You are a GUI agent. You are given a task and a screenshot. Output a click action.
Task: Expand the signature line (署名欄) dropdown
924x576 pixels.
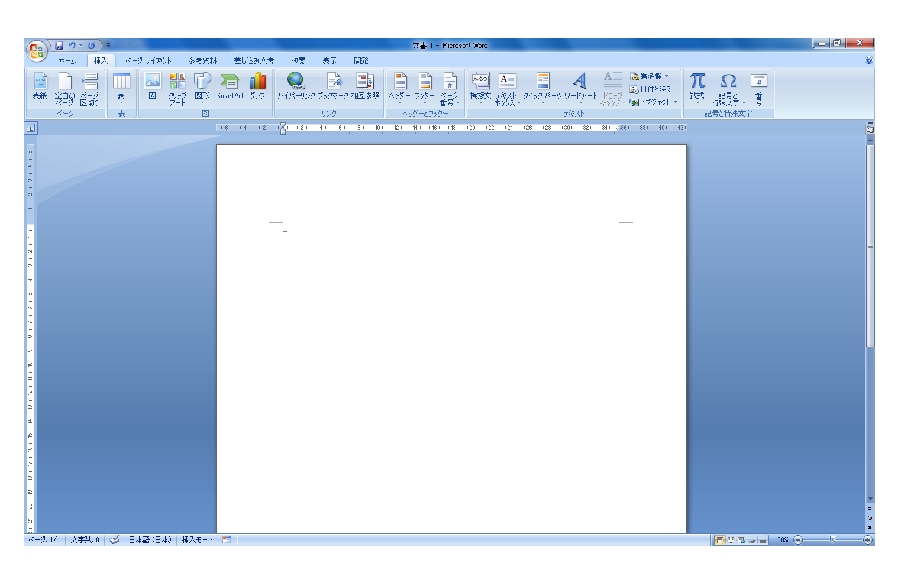tap(666, 76)
